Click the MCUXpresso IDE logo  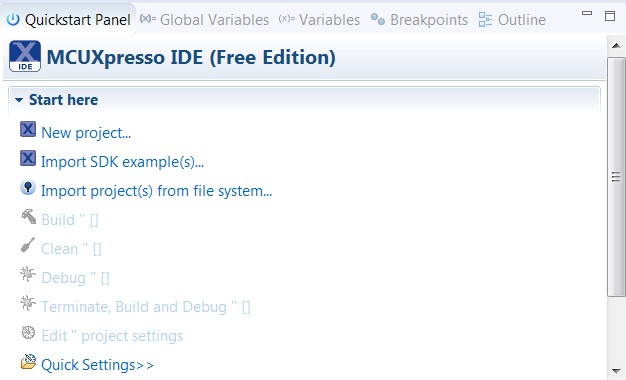[25, 56]
